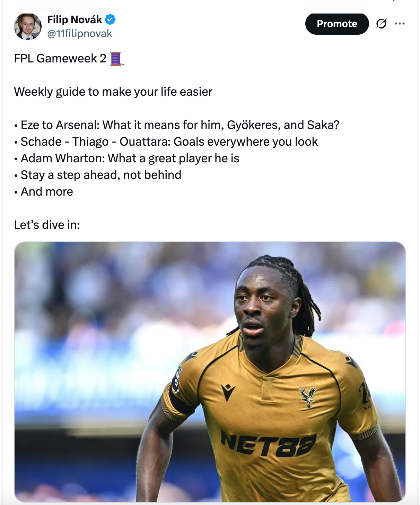Click the @11filipnovak handle

80,34
